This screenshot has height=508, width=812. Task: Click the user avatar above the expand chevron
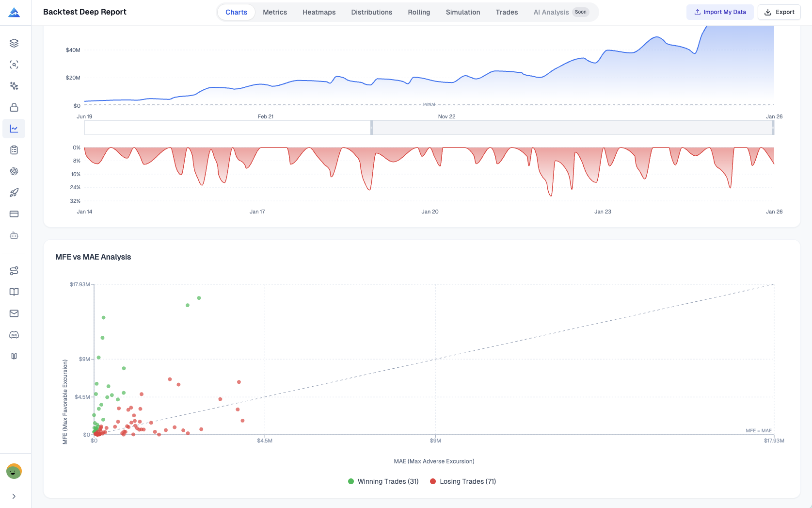[15, 471]
